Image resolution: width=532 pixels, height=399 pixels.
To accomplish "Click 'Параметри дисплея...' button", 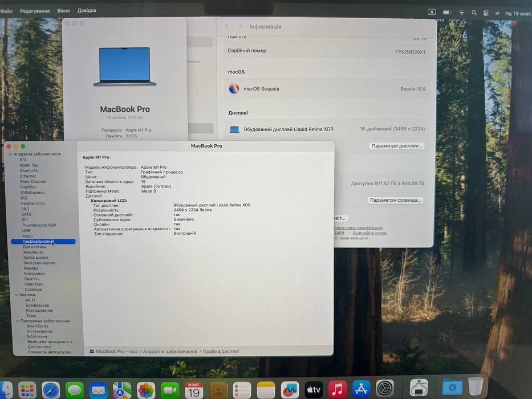I will coord(396,146).
